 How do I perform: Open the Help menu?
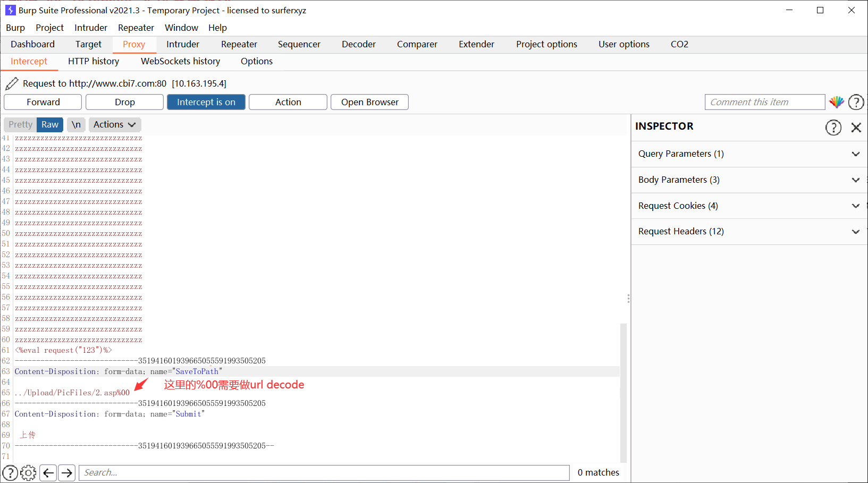pos(217,28)
